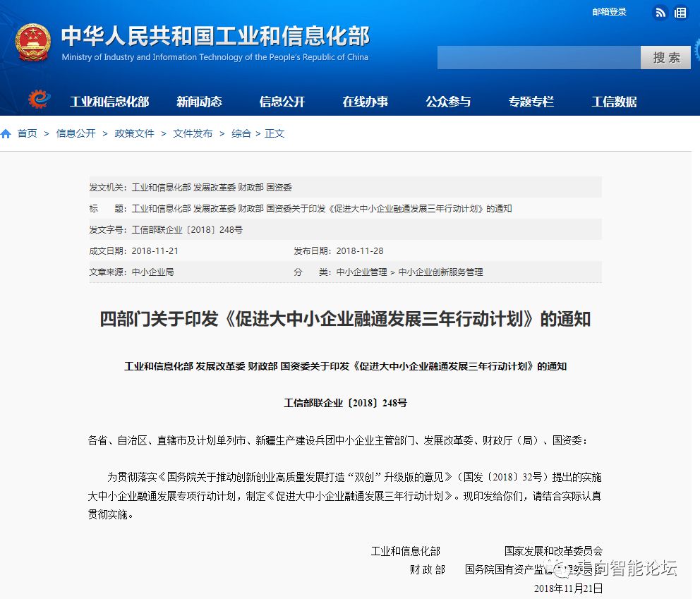
Task: Click the grid-list icon beside RSS
Action: coord(680,13)
